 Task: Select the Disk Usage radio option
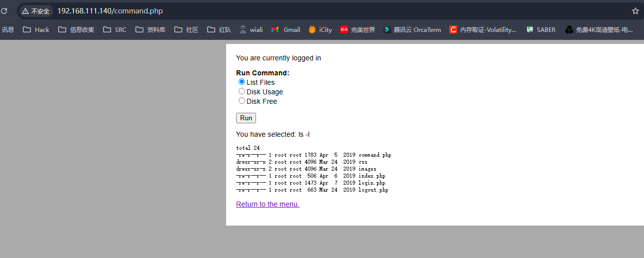coord(242,91)
